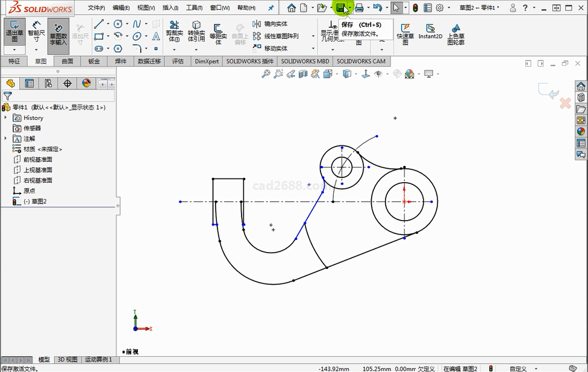Screen dimensions: 588x372
Task: Click the Print icon in the top toolbar
Action: (359, 8)
